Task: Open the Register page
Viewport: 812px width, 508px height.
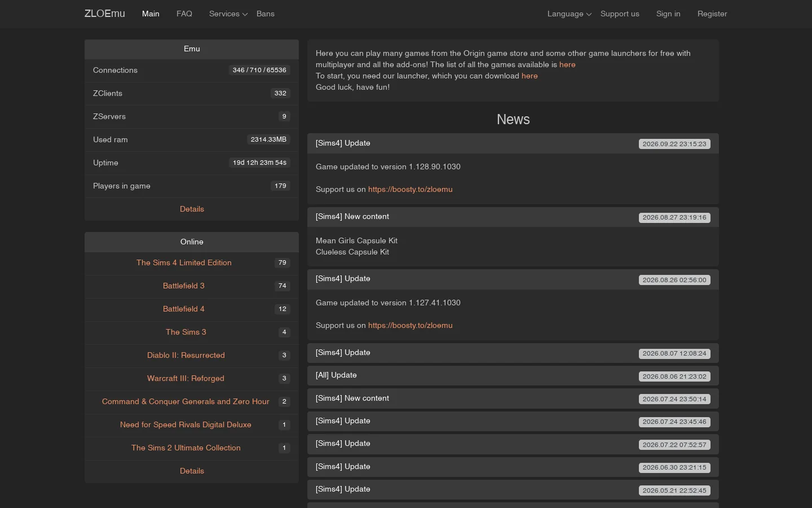Action: point(712,14)
